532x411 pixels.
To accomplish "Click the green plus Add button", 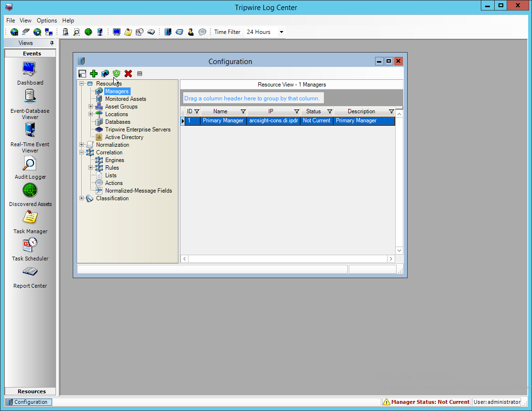I will coord(94,74).
